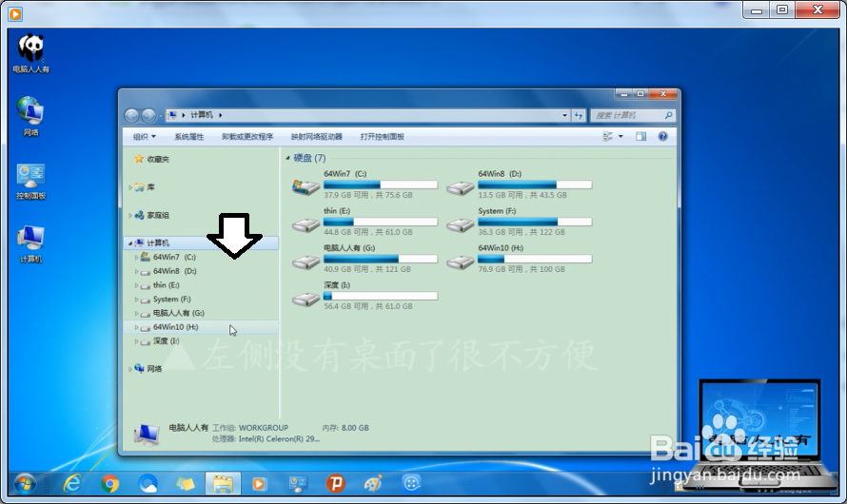
Task: Click 卸载或更改程序 in the toolbar
Action: (247, 137)
